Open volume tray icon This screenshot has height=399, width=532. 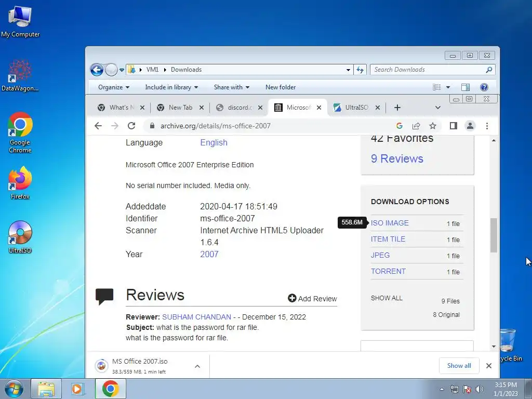(x=479, y=389)
